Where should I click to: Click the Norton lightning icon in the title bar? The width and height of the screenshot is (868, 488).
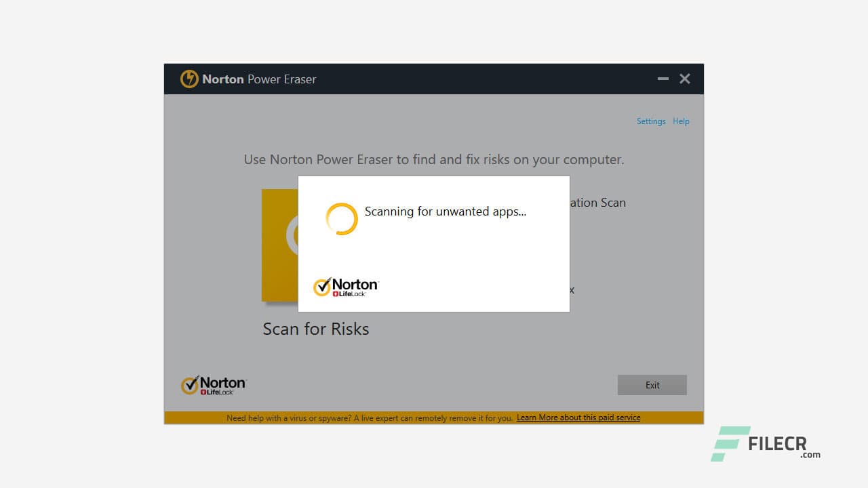(x=189, y=79)
